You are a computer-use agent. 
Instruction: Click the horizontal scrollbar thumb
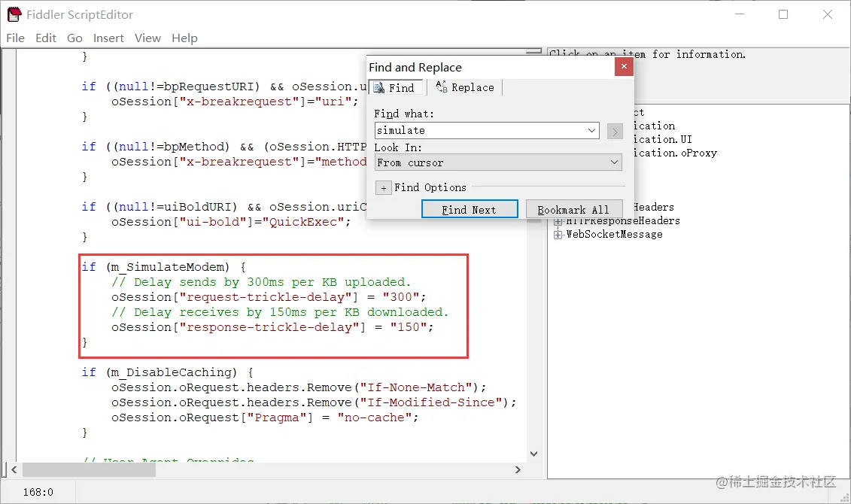[89, 470]
